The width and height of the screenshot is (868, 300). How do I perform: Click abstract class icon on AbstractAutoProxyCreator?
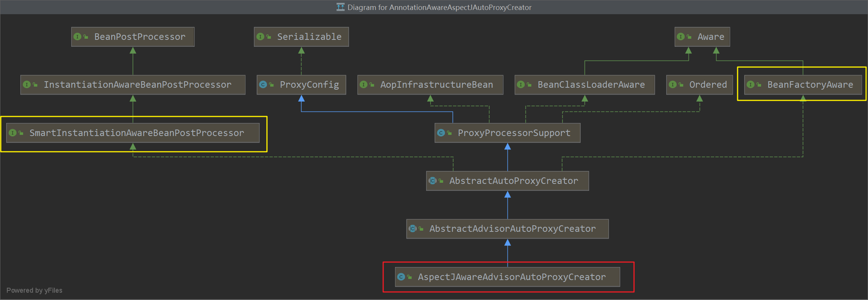(x=433, y=181)
